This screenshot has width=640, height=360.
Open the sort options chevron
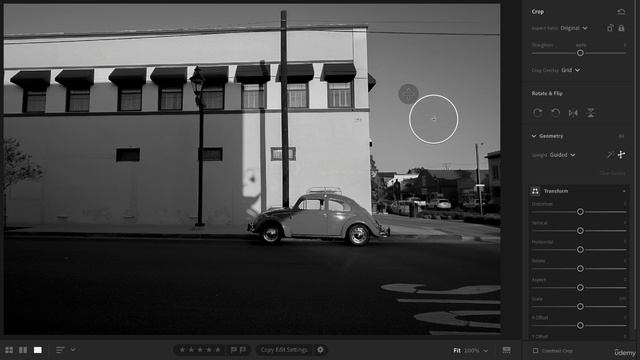pos(73,350)
